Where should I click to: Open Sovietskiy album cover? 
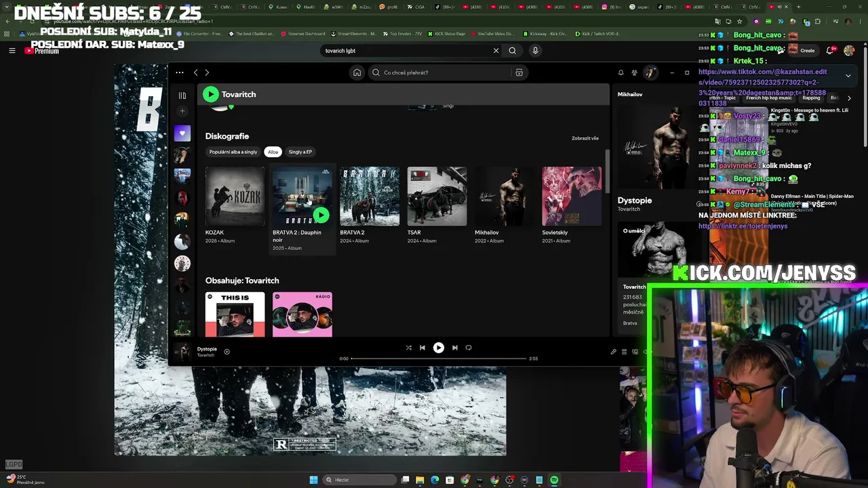[572, 197]
